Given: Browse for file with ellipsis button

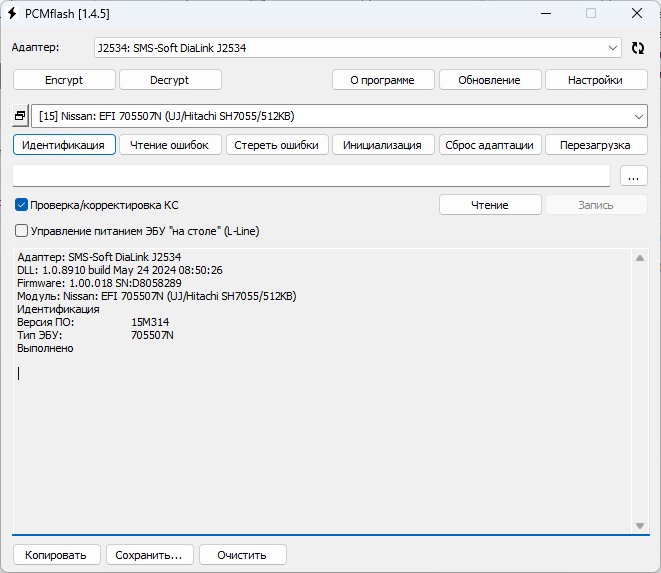Looking at the screenshot, I should (634, 176).
